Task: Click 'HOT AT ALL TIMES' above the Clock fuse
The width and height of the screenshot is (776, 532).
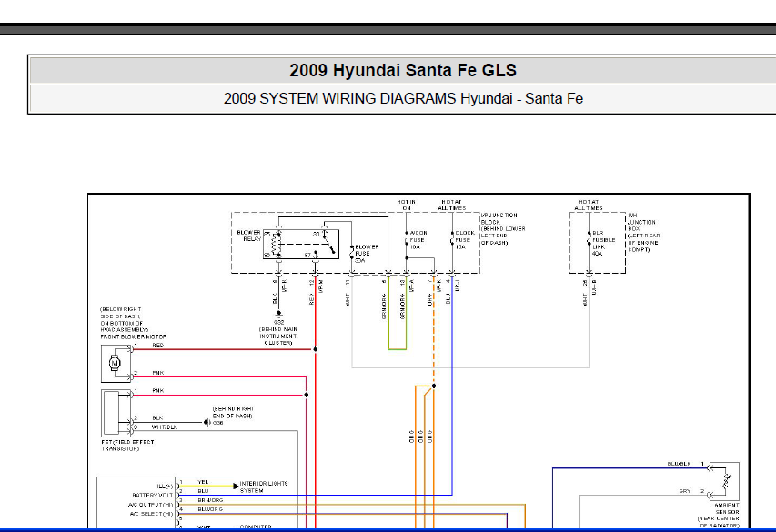Action: pos(451,205)
